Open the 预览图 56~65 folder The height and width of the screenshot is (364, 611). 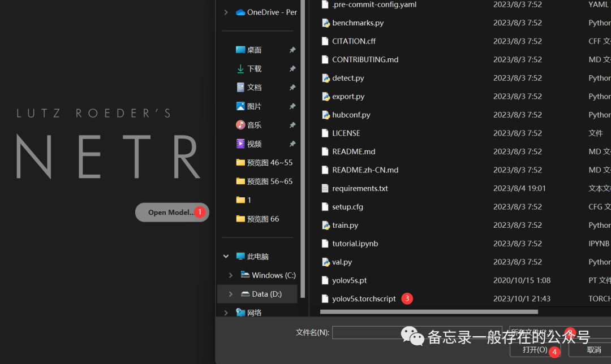tap(264, 181)
